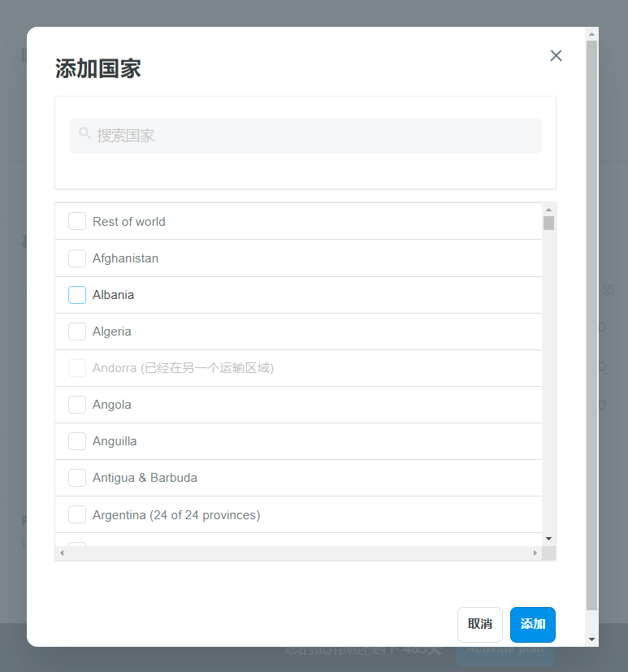Click the Albania label text
The image size is (628, 672).
coord(113,295)
